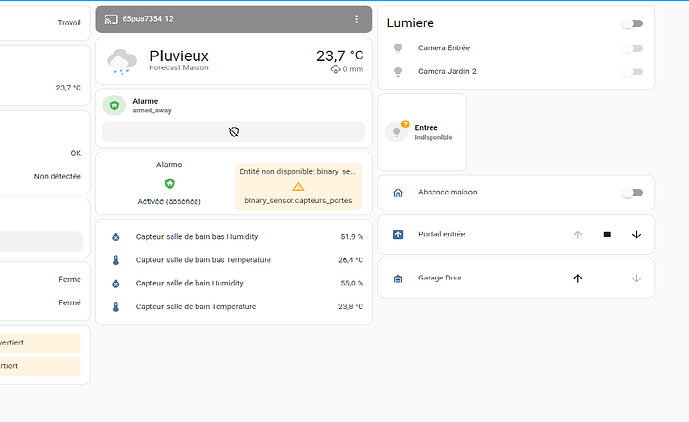Click thermometer icon for salle de bain bas
Screen dimensions: 689x422
coord(116,260)
